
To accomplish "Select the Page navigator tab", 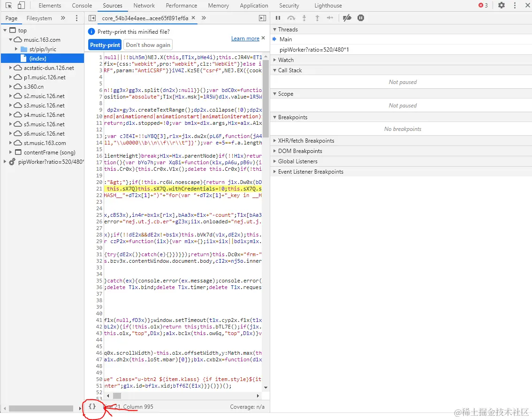I will click(12, 18).
